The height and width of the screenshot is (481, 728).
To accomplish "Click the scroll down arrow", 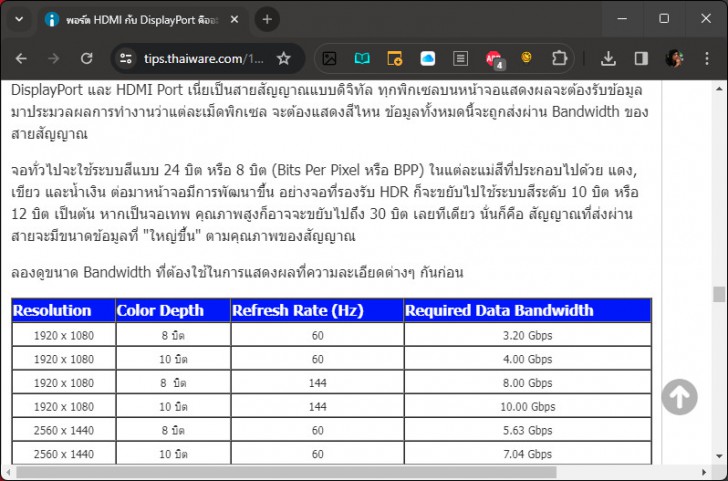I will point(719,456).
